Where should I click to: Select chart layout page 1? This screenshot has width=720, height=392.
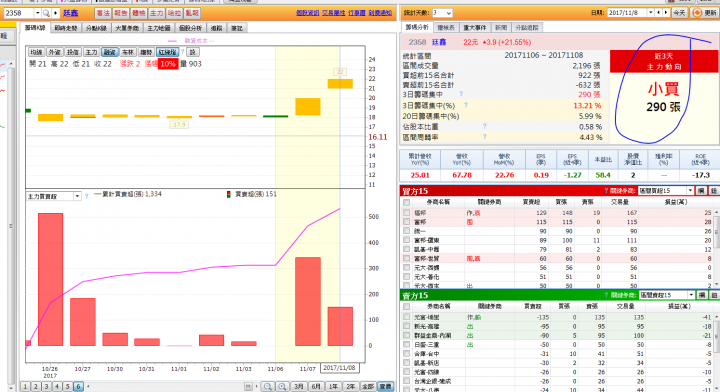(25, 386)
